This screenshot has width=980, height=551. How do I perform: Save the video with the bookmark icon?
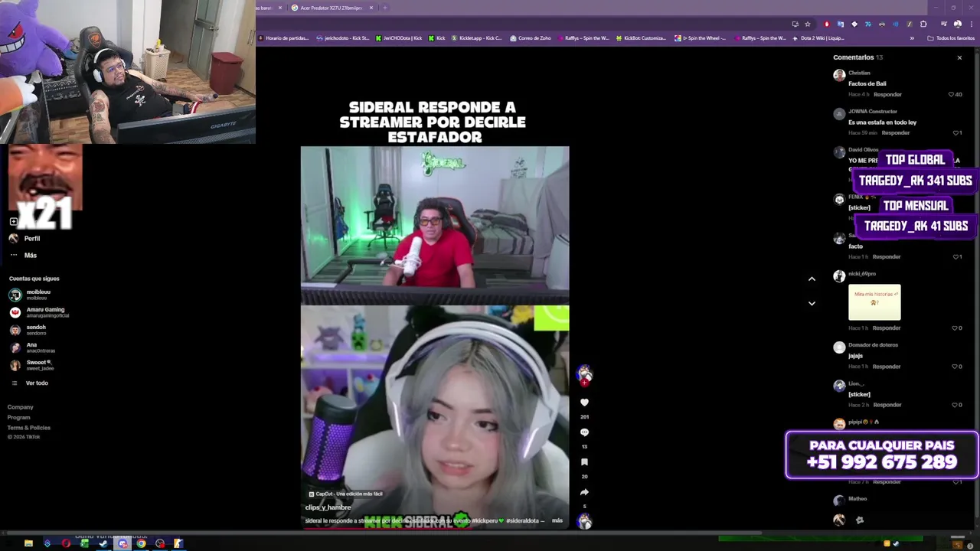point(584,462)
